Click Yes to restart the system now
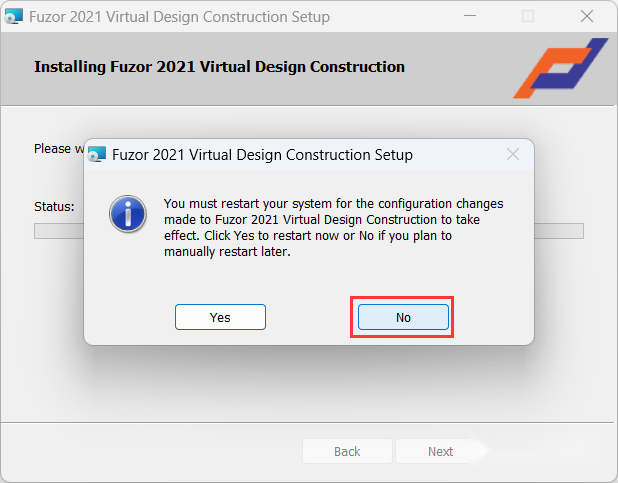Screen dimensions: 618x483 pyautogui.click(x=220, y=317)
